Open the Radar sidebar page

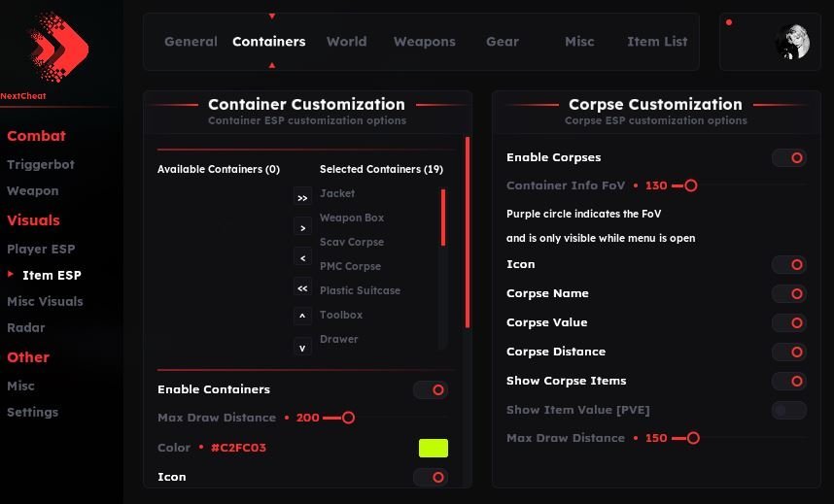(26, 328)
